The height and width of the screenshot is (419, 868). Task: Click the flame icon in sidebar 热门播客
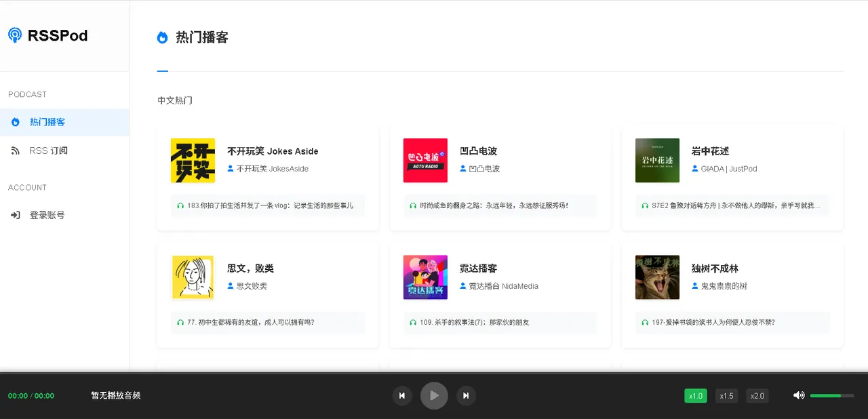(x=16, y=122)
